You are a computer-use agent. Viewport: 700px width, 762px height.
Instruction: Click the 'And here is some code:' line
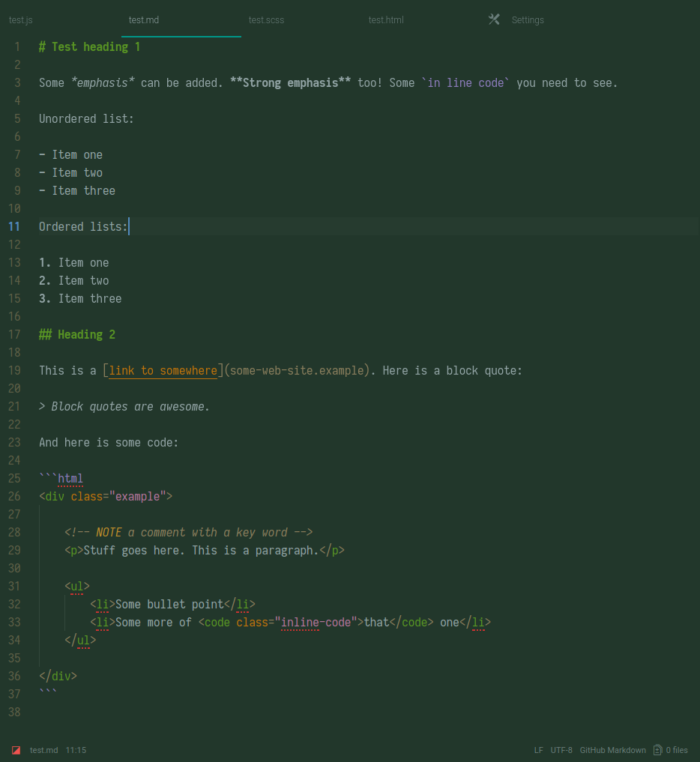[109, 442]
